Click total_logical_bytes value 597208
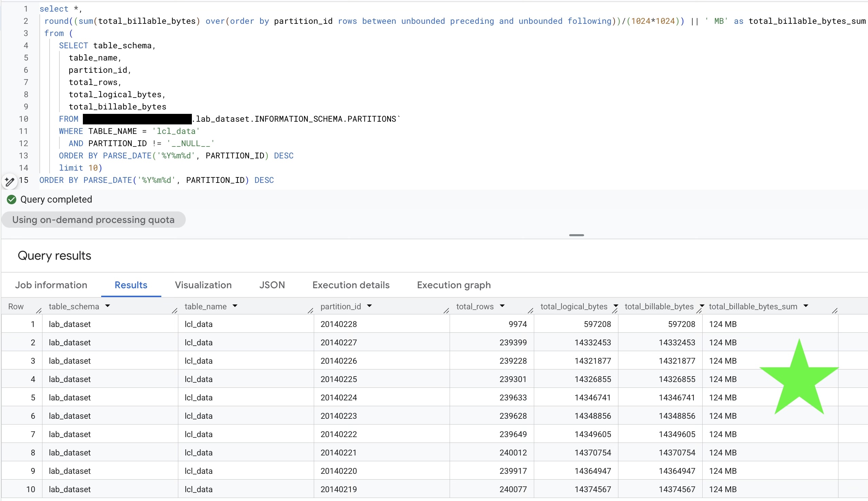Image resolution: width=868 pixels, height=501 pixels. click(x=597, y=324)
